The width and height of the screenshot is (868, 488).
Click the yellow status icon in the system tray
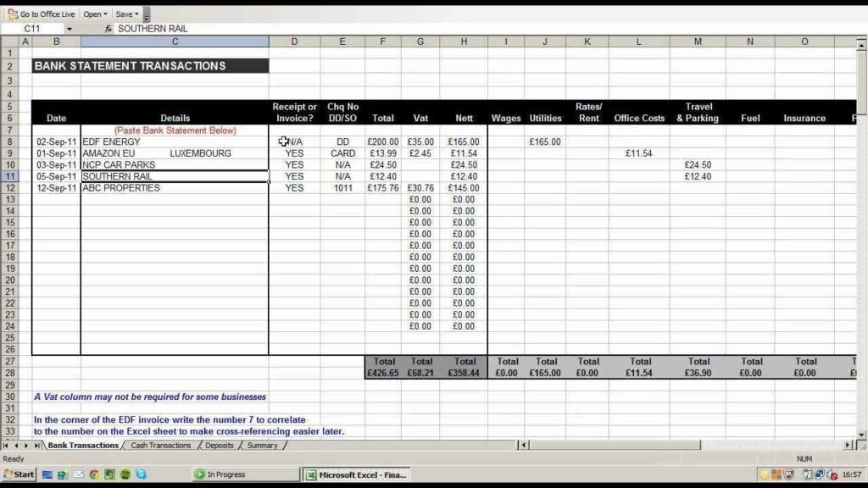click(x=765, y=474)
